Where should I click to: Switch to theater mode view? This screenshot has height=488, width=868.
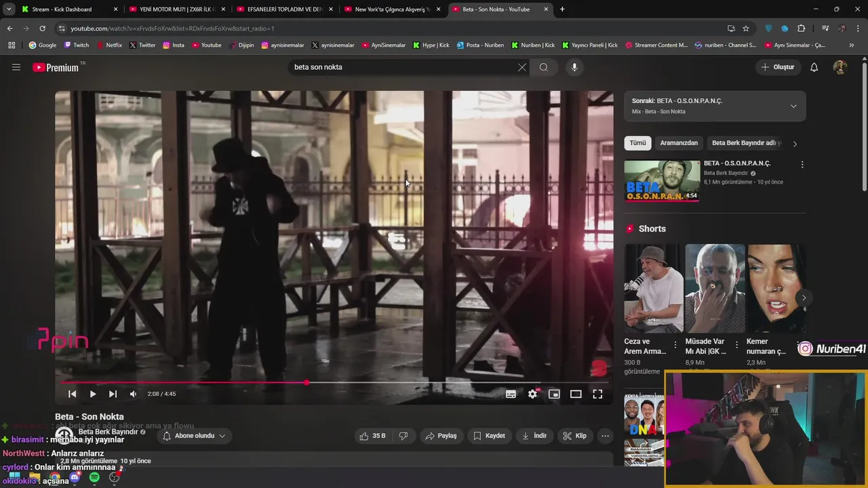click(x=576, y=394)
